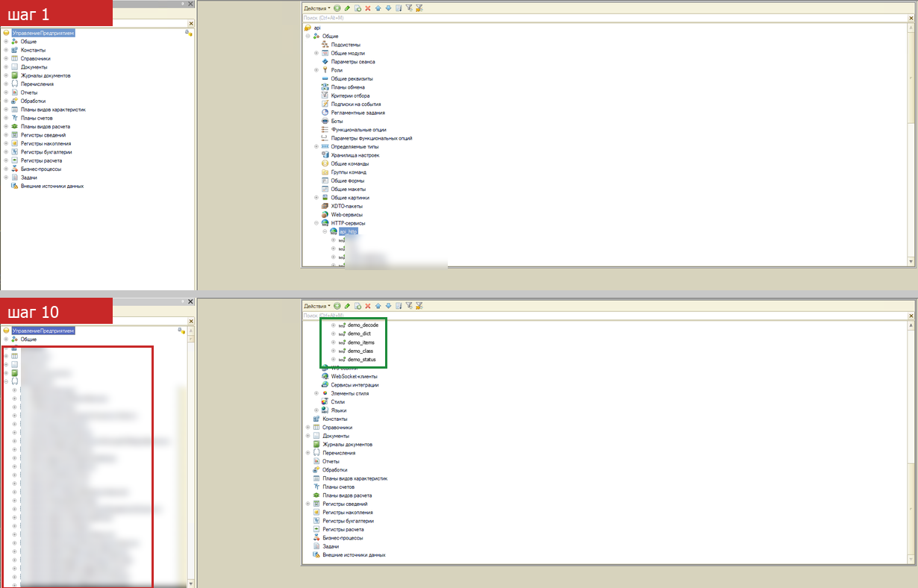The height and width of the screenshot is (588, 918).
Task: Click the blue move-down arrow in the lower toolbar
Action: tap(388, 306)
